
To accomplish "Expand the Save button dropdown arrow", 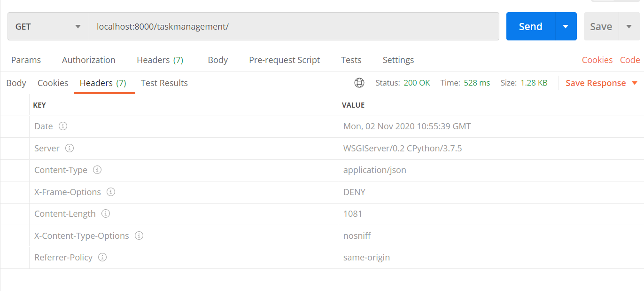I will (629, 27).
